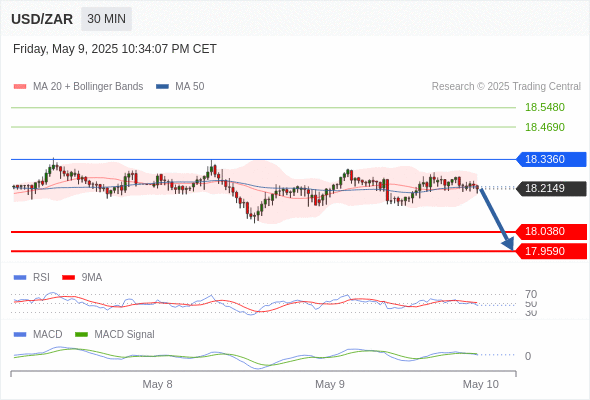This screenshot has height=400, width=590.
Task: Click the blue downward forecast arrow
Action: (497, 219)
